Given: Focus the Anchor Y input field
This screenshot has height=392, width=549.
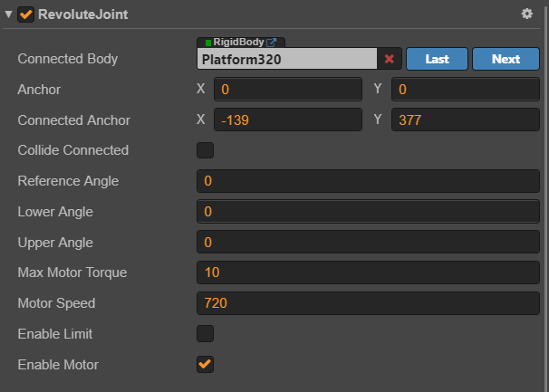Looking at the screenshot, I should pos(465,90).
